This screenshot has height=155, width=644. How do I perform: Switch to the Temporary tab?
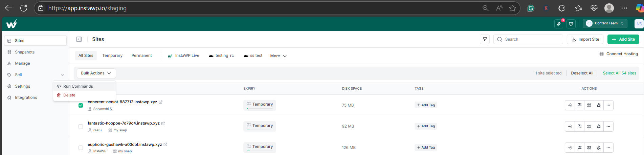(x=112, y=56)
